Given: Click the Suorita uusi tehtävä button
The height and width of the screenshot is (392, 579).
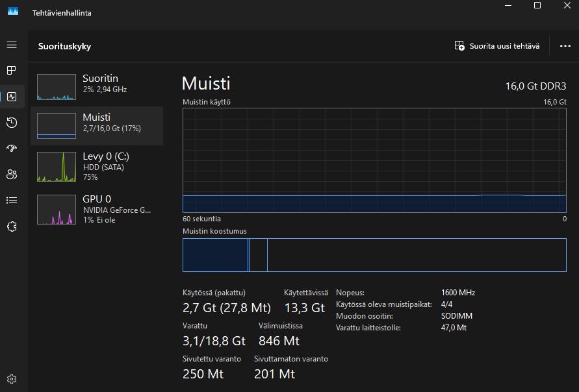Looking at the screenshot, I should [x=497, y=46].
